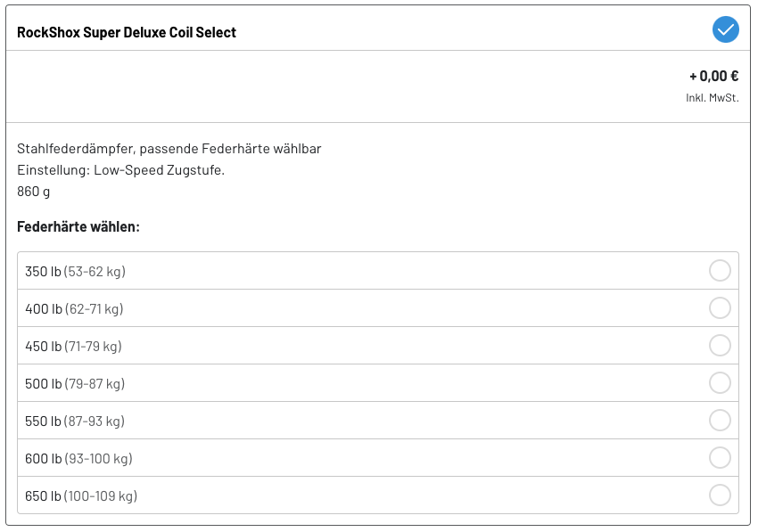Click the blue checkmark icon beside RockShox title
This screenshot has height=532, width=758.
pos(726,29)
